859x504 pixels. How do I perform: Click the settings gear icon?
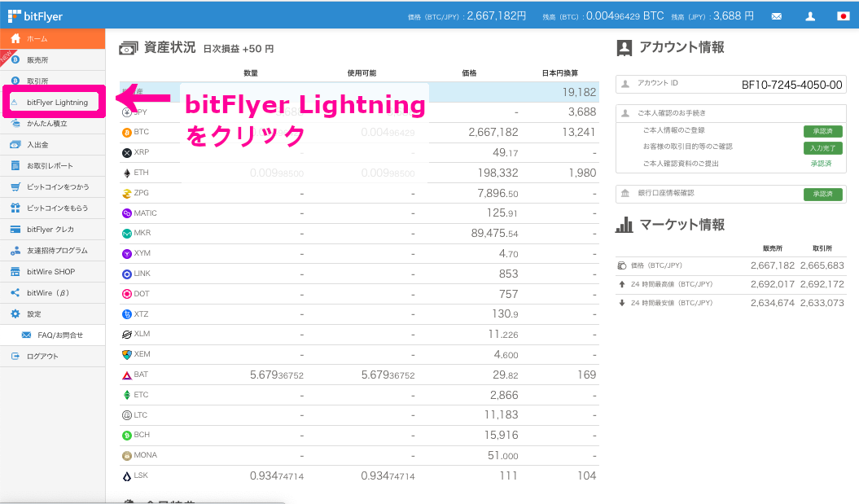[15, 314]
